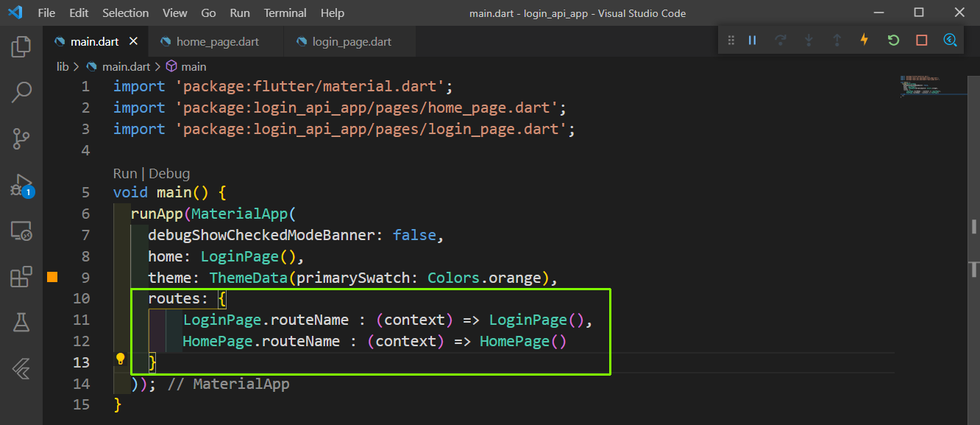This screenshot has width=980, height=425.
Task: Click 'void main()' declaration text
Action: pos(161,193)
